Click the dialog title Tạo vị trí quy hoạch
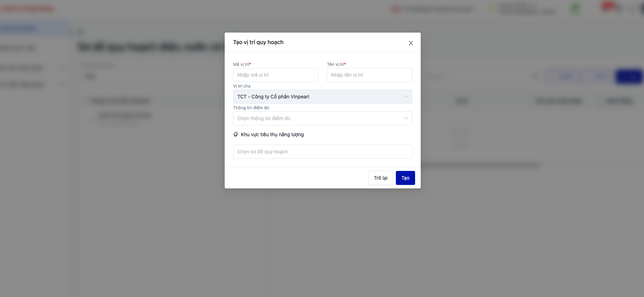 coord(258,42)
